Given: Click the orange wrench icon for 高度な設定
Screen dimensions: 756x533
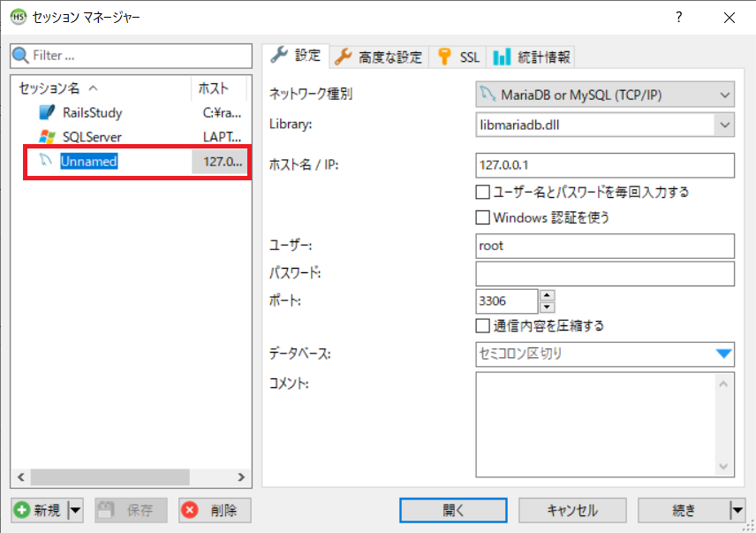Looking at the screenshot, I should click(343, 57).
